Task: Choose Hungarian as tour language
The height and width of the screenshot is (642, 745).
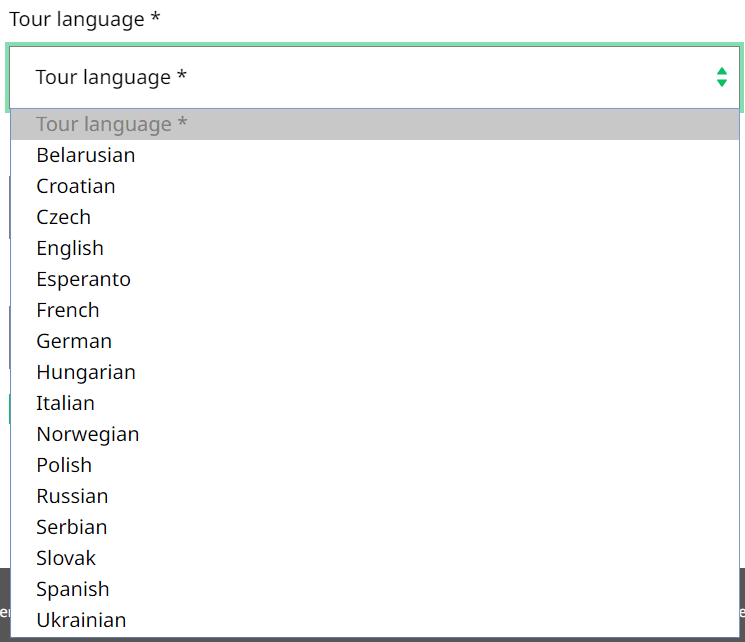Action: point(86,372)
